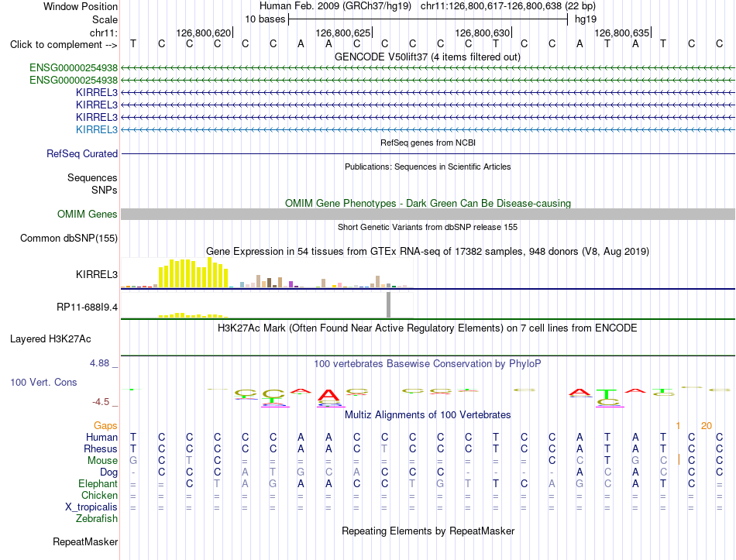
Task: Click the X_tropicalis species row label
Action: [91, 507]
